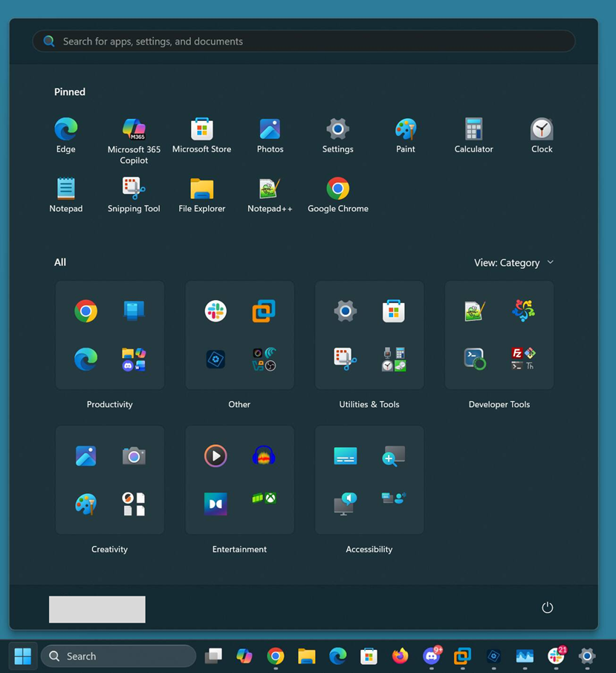Open Google Chrome from pinned apps

338,189
